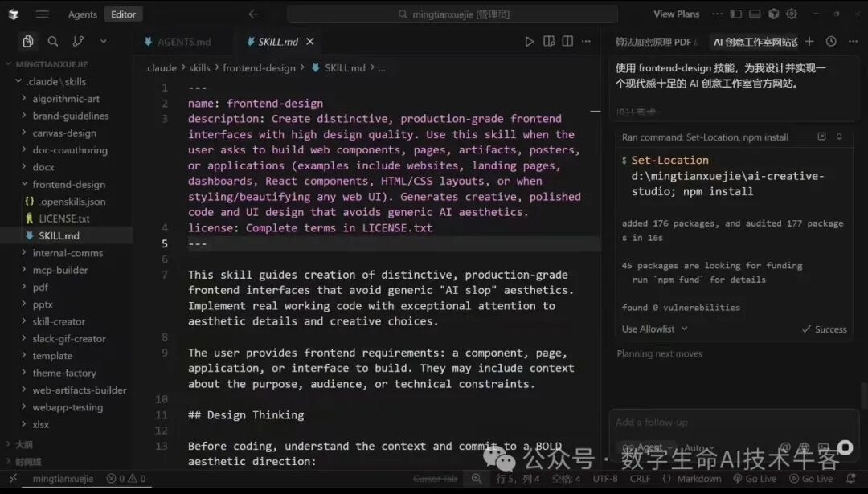Switch to the 算法加密原理 PDF chat tab
This screenshot has width=868, height=494.
pos(657,42)
